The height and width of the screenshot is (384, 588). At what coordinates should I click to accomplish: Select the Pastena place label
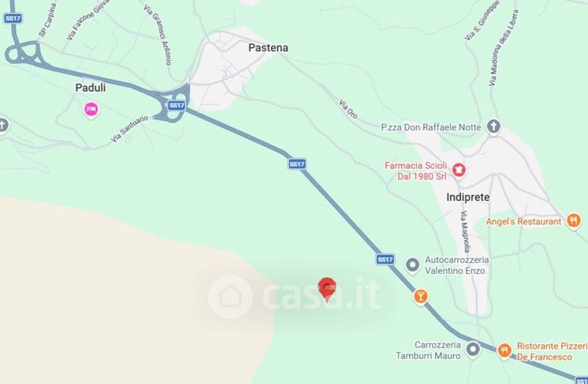(268, 48)
